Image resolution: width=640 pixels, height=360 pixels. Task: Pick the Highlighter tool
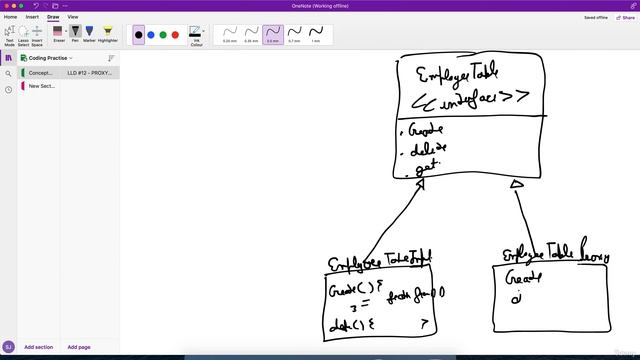tap(108, 34)
